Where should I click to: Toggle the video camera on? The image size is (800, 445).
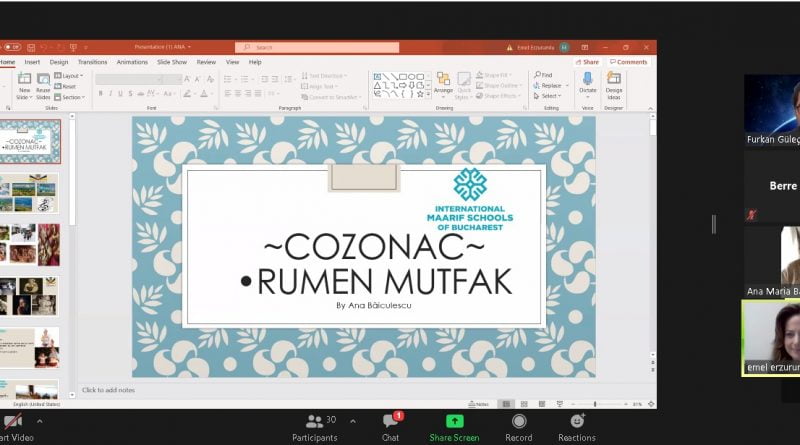coord(12,422)
